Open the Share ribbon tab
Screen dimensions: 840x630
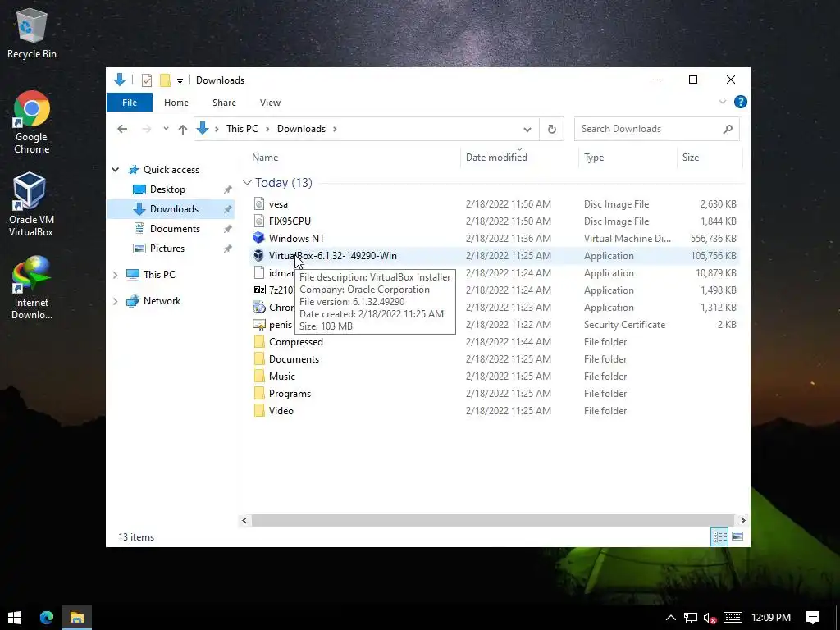[x=224, y=103]
